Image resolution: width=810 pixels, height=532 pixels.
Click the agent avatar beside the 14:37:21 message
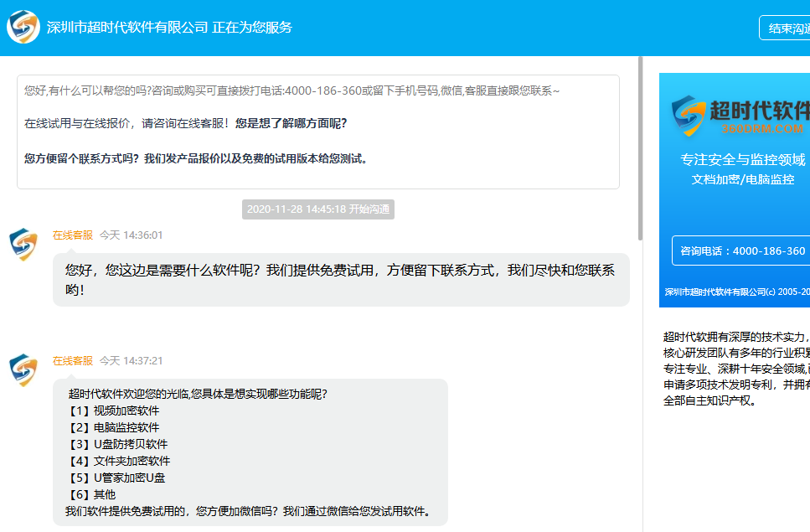coord(23,370)
